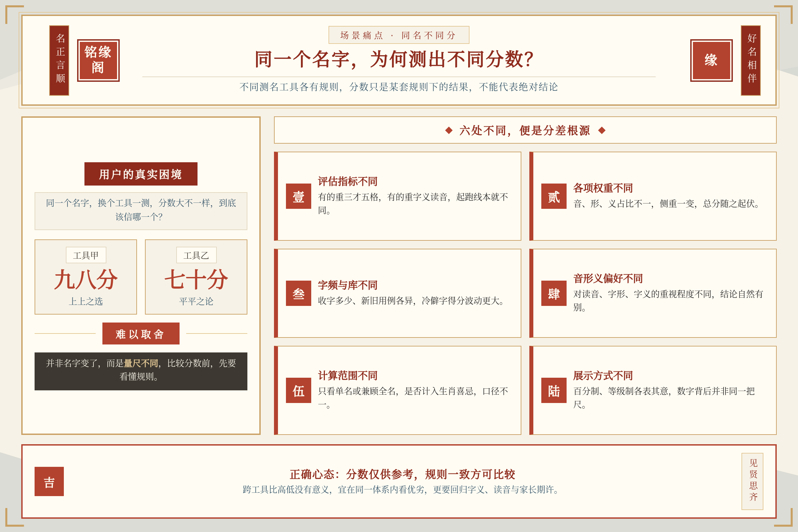Click subtitle starting 不同测名工具各有规则

click(x=399, y=87)
